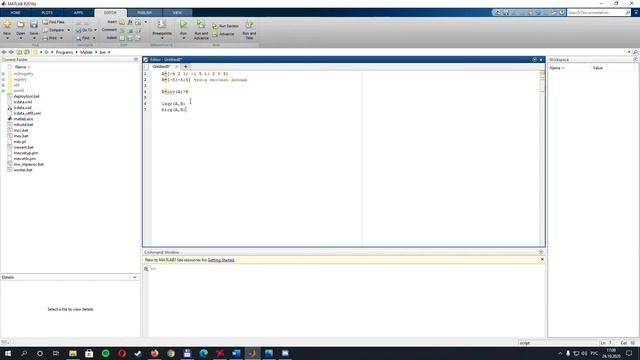Viewport: 640px width, 360px height.
Task: Click the Save floppy disk icon
Action: pos(34,25)
